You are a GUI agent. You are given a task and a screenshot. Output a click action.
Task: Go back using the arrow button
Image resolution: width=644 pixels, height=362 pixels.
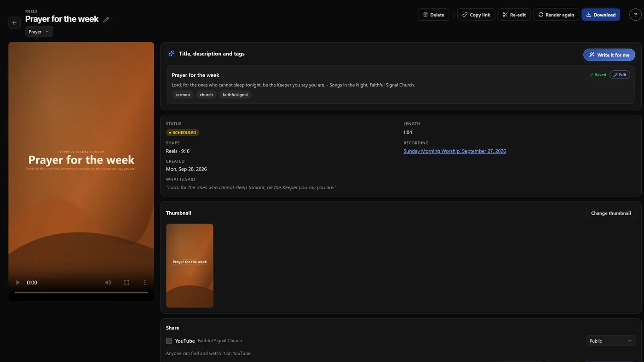(x=14, y=23)
